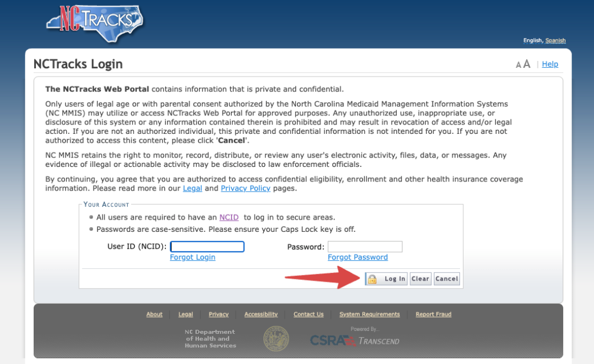594x364 pixels.
Task: Click the padlock icon on Log In button
Action: point(372,279)
